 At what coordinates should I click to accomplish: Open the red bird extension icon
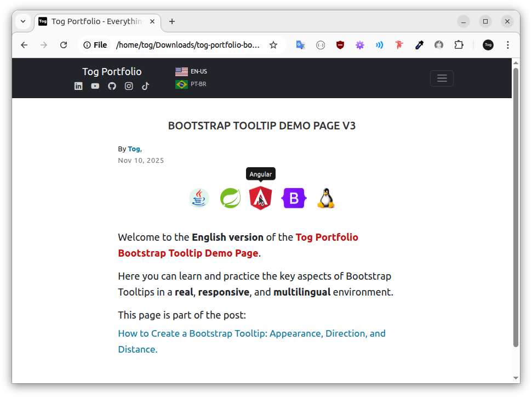(399, 45)
